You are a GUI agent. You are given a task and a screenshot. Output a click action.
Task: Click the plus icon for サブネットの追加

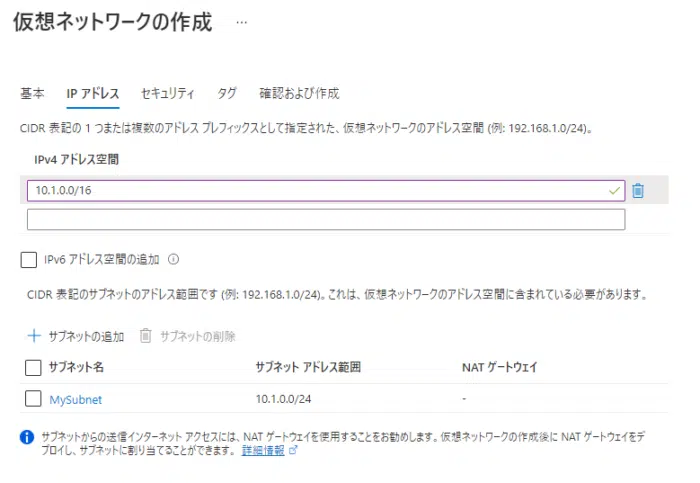click(x=33, y=336)
